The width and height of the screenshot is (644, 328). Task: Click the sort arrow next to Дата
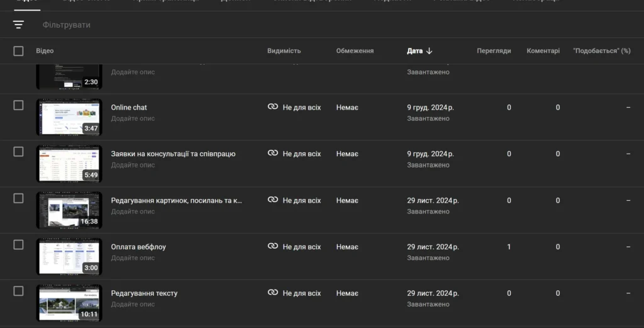[x=430, y=51]
